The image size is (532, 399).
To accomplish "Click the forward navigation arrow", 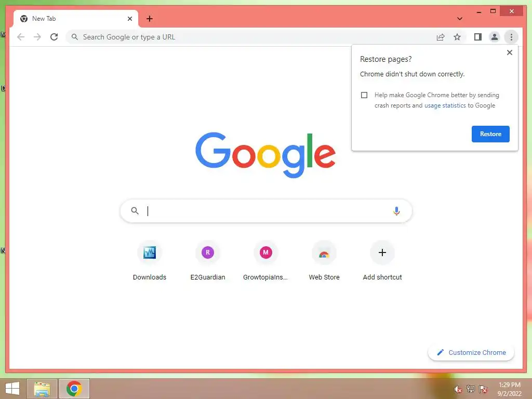I will click(x=37, y=37).
